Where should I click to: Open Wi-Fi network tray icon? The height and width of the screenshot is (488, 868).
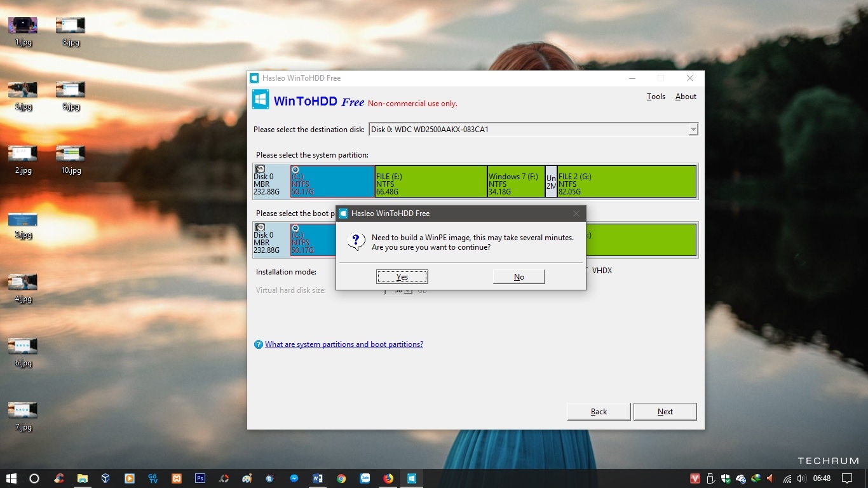coord(787,478)
